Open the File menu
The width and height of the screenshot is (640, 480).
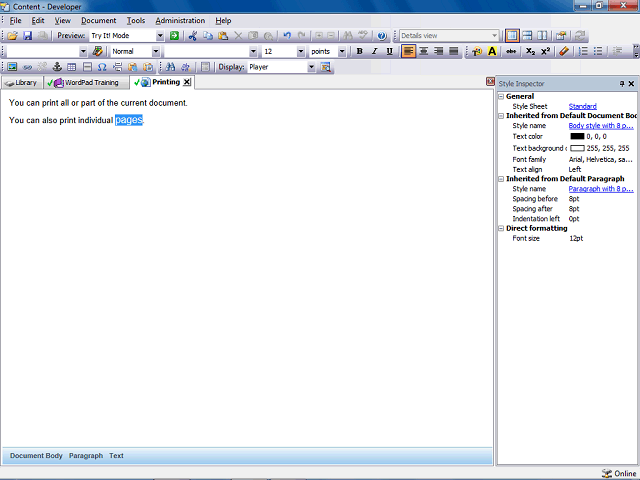pos(16,20)
